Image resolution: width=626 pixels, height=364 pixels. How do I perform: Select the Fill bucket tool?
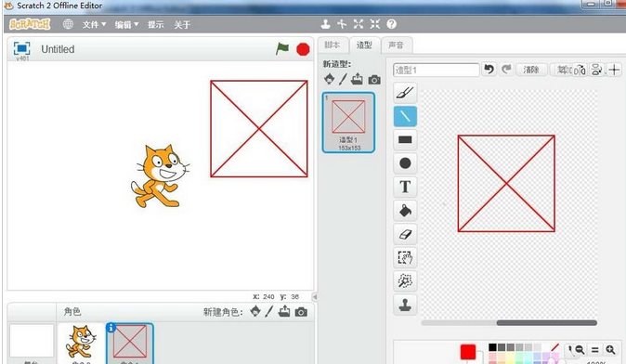coord(405,211)
